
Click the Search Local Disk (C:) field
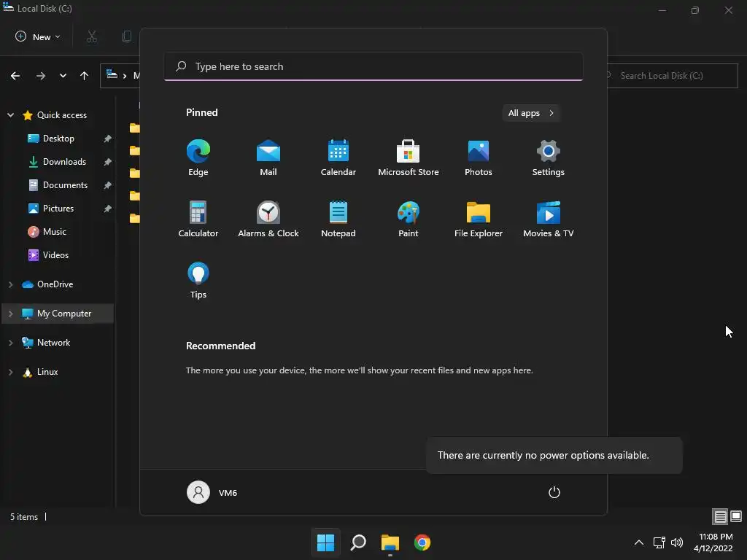click(x=672, y=76)
